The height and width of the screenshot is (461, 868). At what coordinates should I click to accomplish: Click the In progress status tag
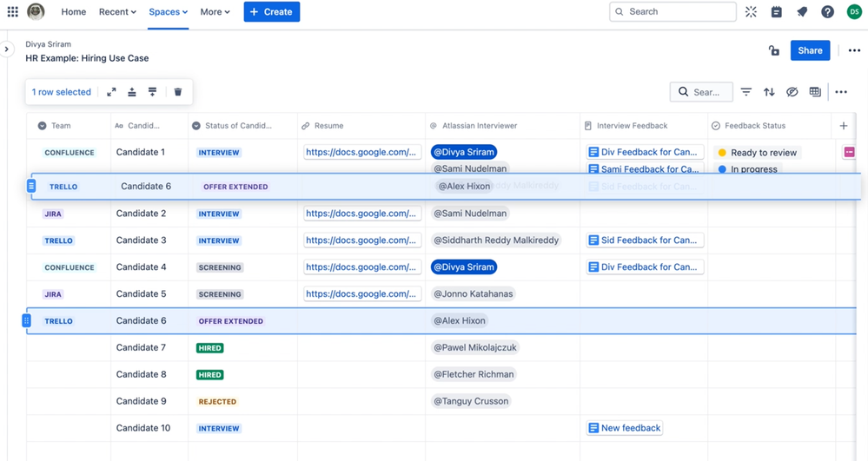click(747, 168)
